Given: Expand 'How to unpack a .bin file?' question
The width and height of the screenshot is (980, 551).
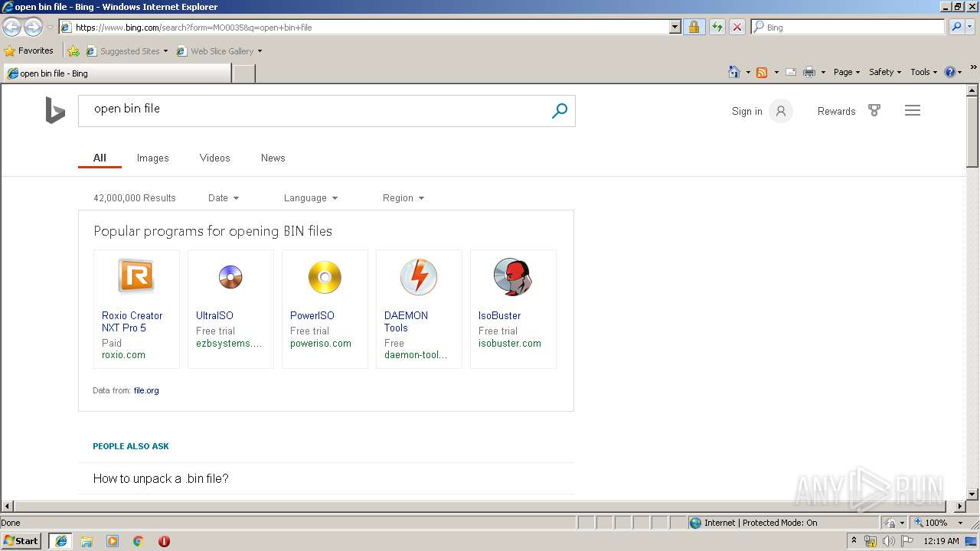Looking at the screenshot, I should coord(326,478).
